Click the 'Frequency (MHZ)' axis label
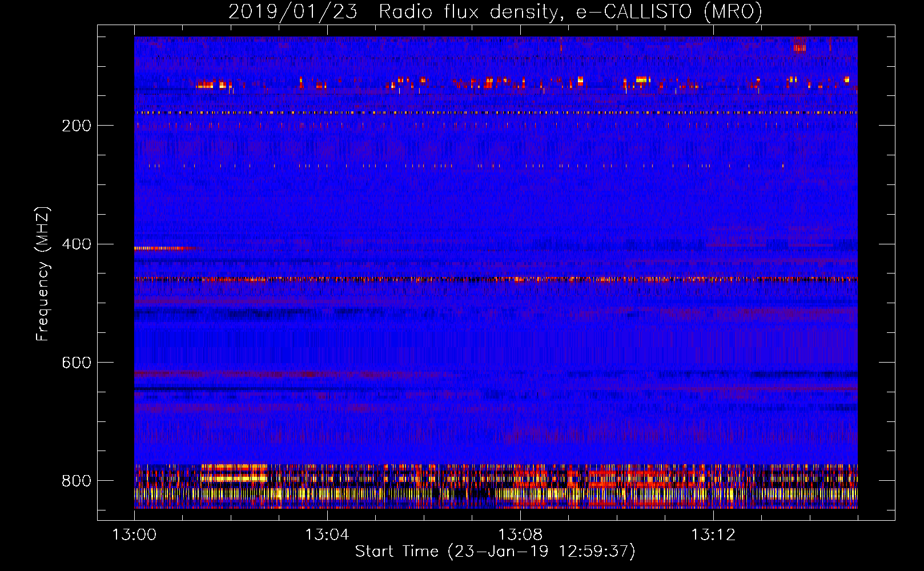Screen dimensions: 924x571 pos(43,274)
